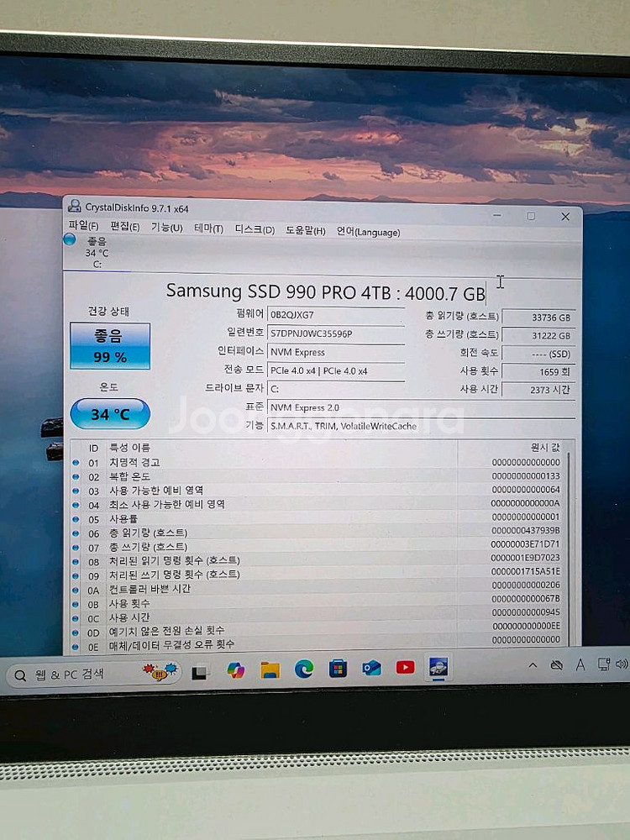Click the IME language indicator A
The width and height of the screenshot is (630, 840).
coord(580,664)
